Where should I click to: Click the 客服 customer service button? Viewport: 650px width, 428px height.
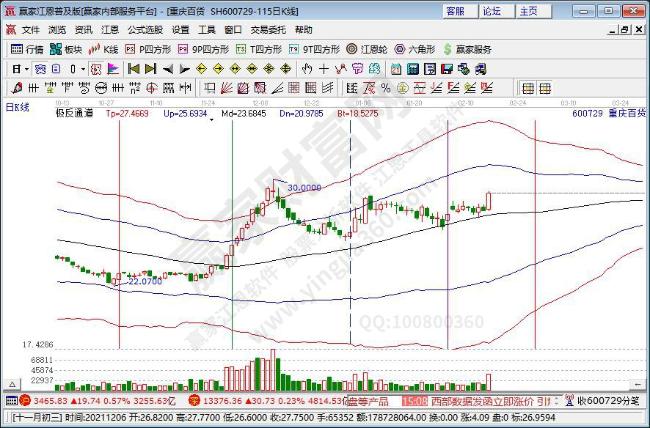click(x=460, y=11)
